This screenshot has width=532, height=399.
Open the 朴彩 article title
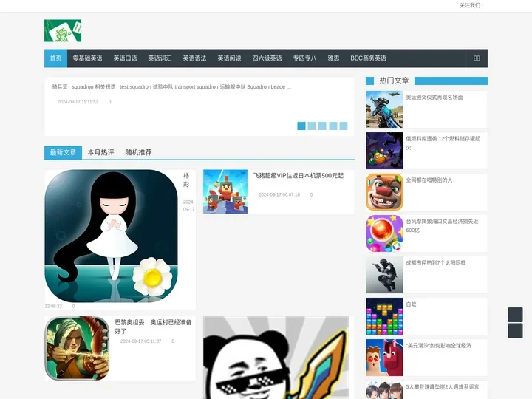(186, 180)
